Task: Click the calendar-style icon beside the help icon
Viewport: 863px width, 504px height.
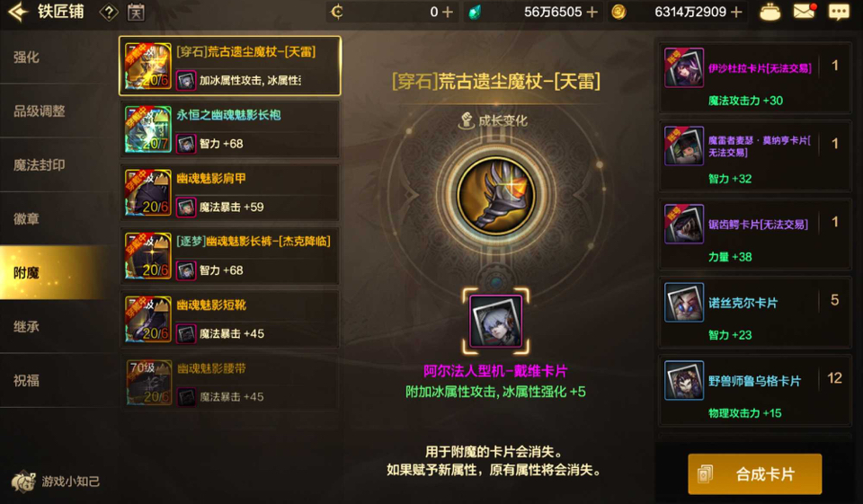Action: [136, 12]
